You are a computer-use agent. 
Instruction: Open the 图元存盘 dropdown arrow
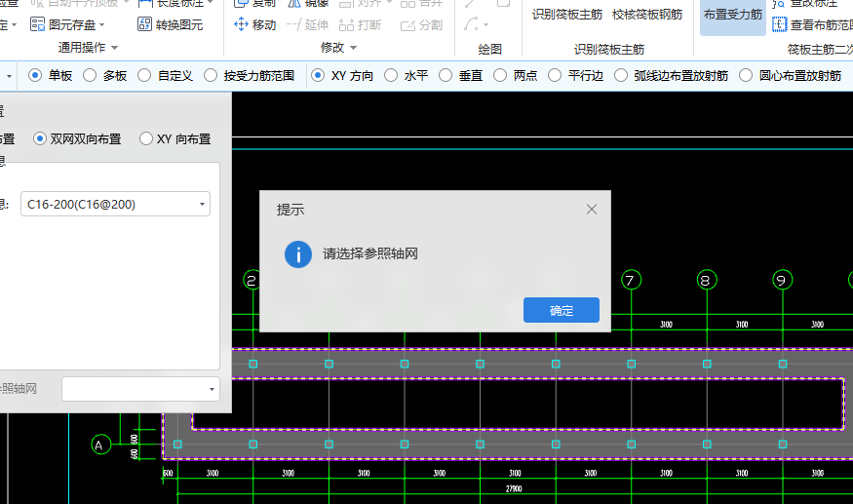pyautogui.click(x=101, y=25)
